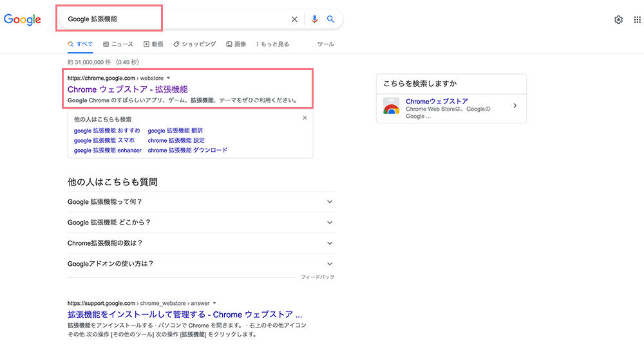Switch to the ニュース tab
This screenshot has width=644, height=350.
point(118,44)
